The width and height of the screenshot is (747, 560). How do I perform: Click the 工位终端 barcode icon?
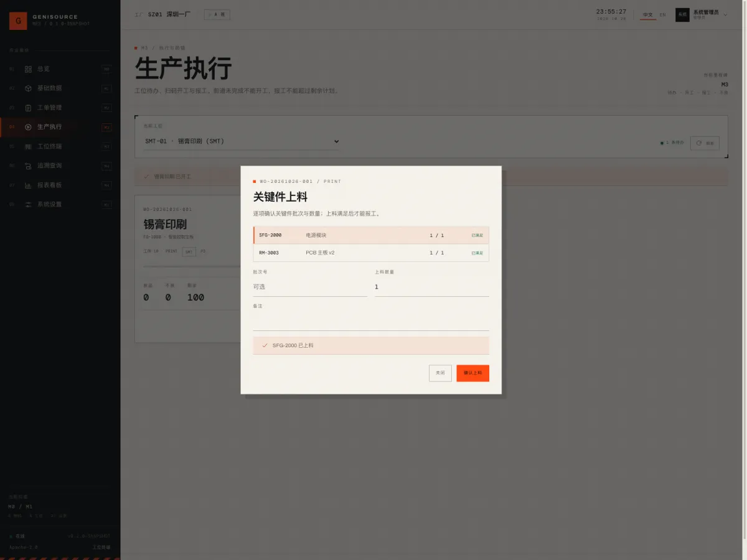[x=28, y=147]
